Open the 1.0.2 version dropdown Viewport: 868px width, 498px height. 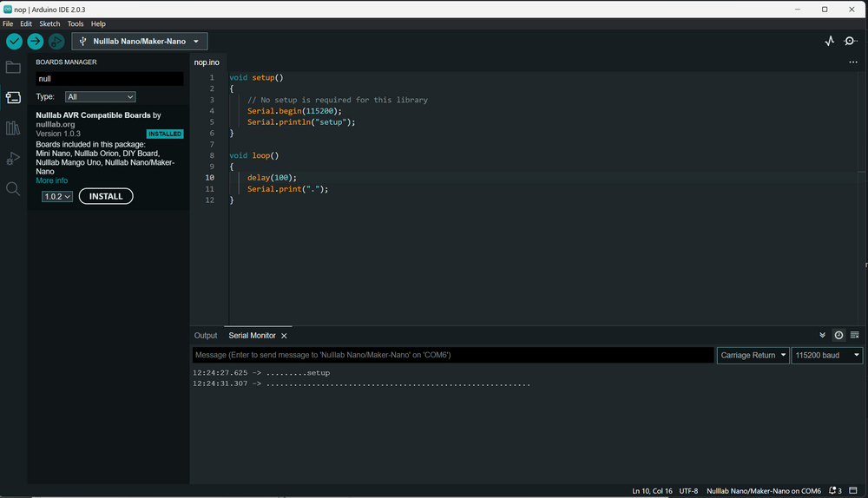pyautogui.click(x=57, y=196)
